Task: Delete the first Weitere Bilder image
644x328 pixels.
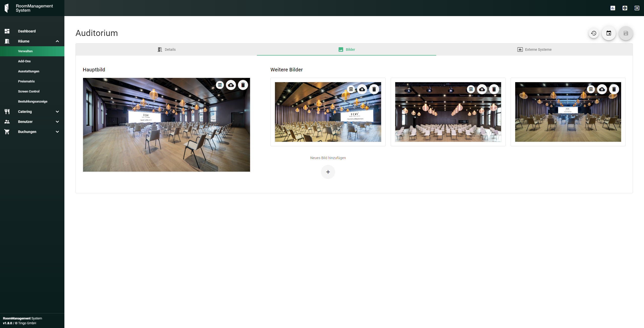Action: [374, 89]
